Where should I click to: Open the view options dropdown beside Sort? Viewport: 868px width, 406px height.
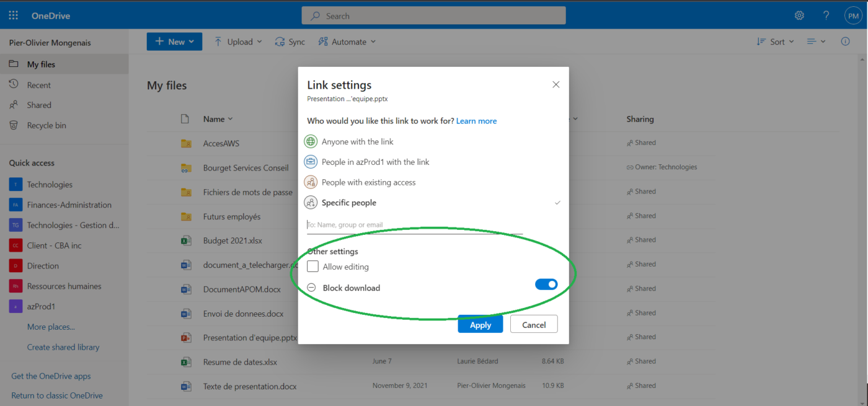(816, 42)
